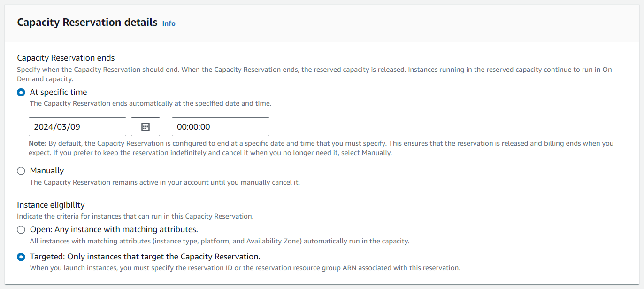This screenshot has height=289, width=644.
Task: Open the Info link beside the heading
Action: point(169,23)
